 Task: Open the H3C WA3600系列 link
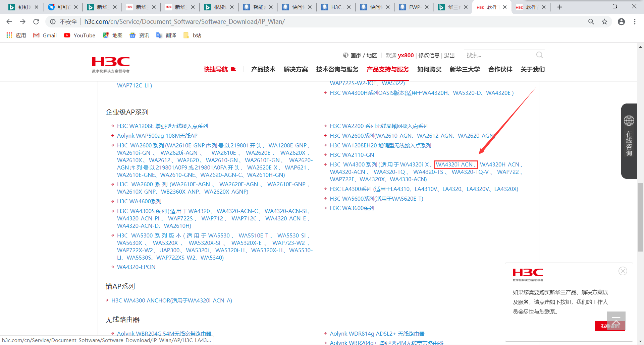coord(352,208)
